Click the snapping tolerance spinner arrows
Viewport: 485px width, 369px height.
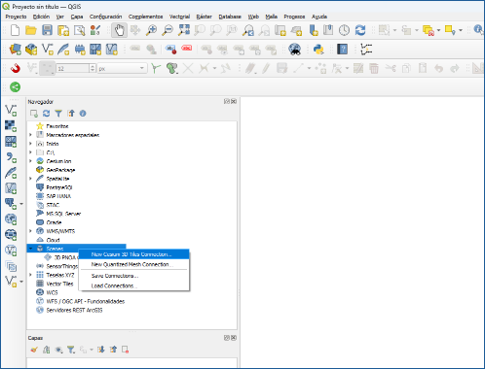coord(93,68)
